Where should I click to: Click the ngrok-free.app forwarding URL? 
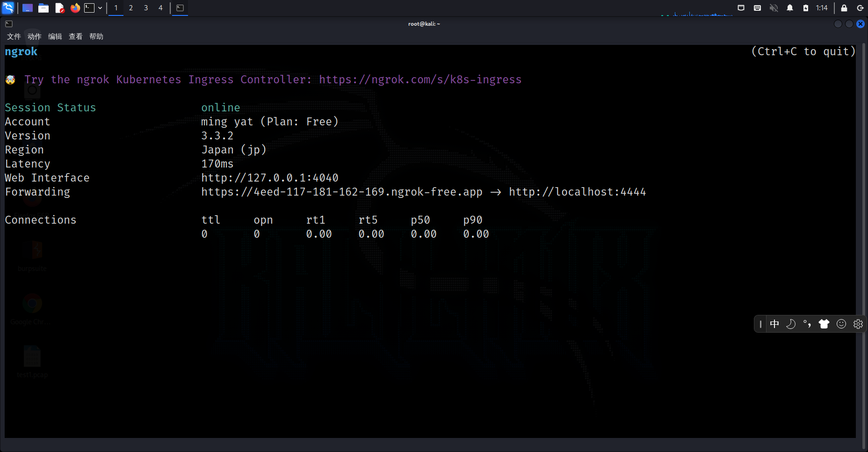(342, 192)
